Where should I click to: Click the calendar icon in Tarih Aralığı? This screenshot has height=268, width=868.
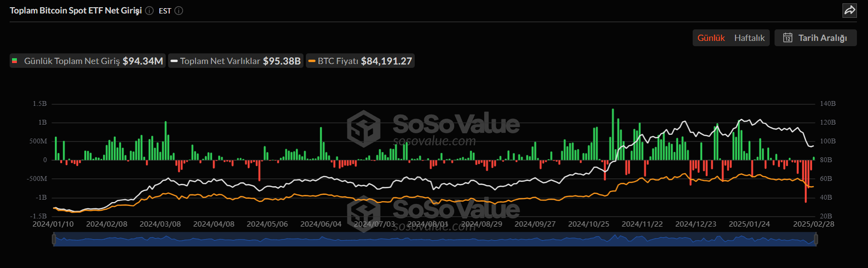(788, 38)
